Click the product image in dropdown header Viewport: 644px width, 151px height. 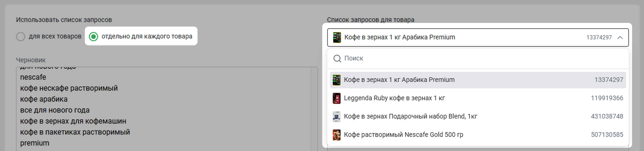pos(337,38)
